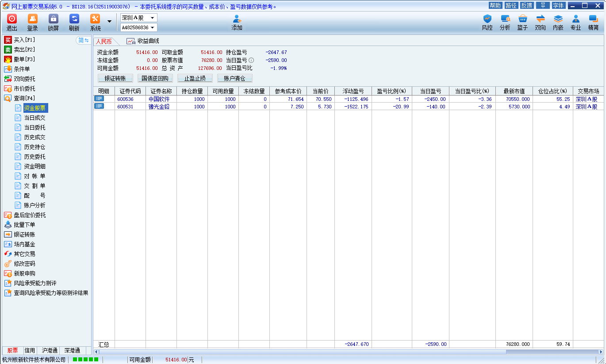Viewport: 606px width, 364px height.
Task: Click the 添加 add account icon
Action: pos(237,19)
